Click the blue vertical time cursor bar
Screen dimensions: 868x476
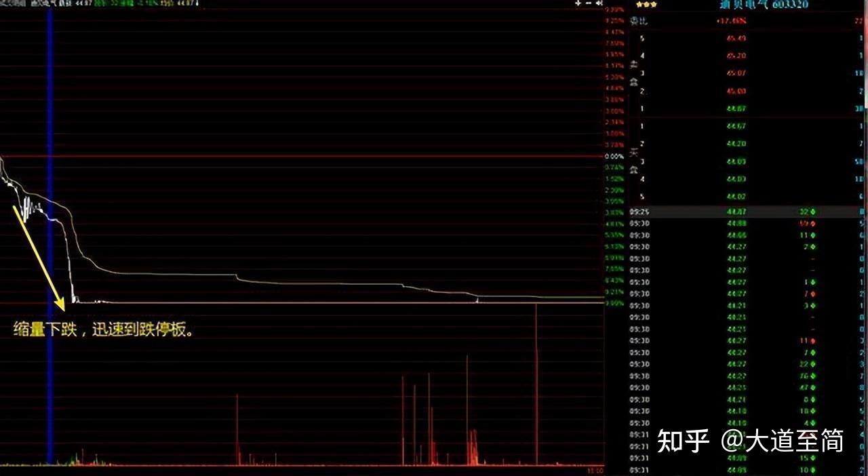coord(50,237)
